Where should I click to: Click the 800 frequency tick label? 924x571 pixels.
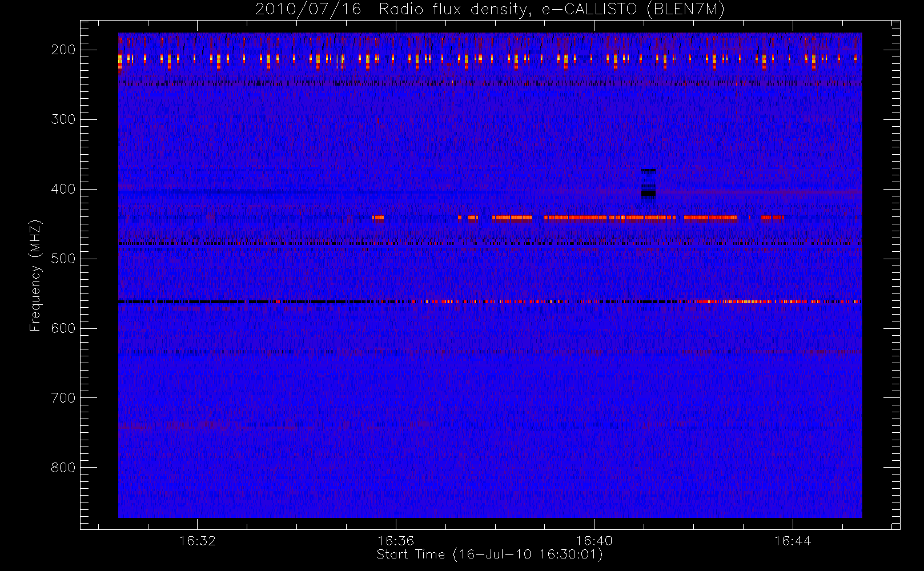63,468
